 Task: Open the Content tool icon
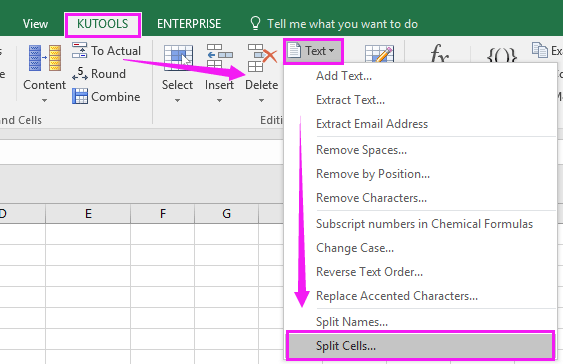(x=45, y=58)
